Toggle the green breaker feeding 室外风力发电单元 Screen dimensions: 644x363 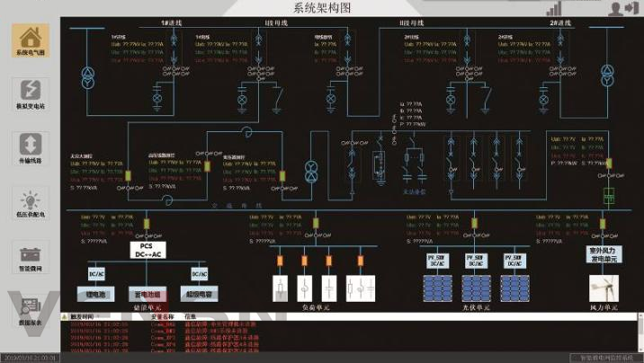click(603, 224)
